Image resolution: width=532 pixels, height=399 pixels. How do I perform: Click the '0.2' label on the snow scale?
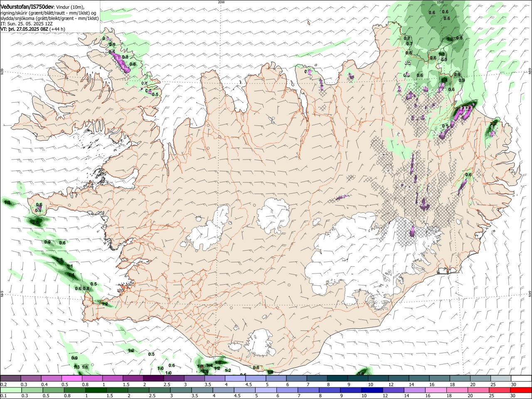(3, 384)
